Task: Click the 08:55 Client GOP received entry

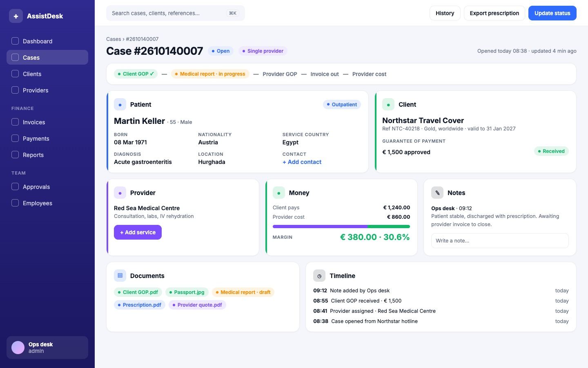Action: tap(441, 301)
